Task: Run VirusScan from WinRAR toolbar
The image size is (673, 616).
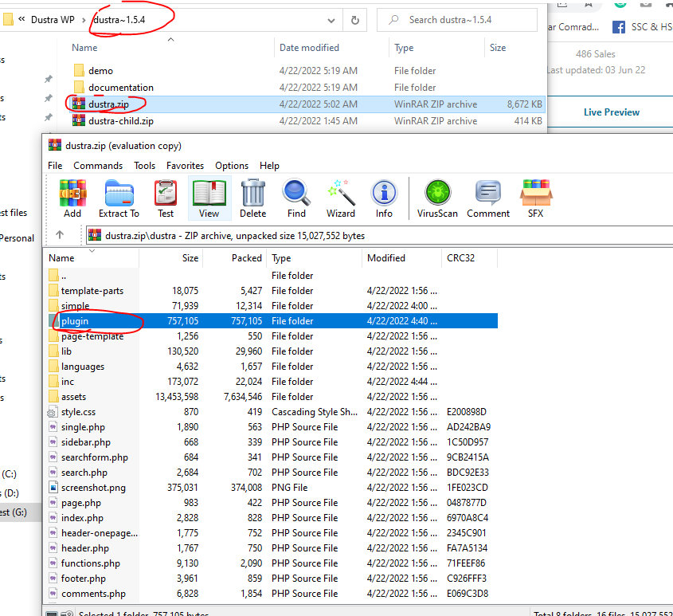Action: point(437,198)
